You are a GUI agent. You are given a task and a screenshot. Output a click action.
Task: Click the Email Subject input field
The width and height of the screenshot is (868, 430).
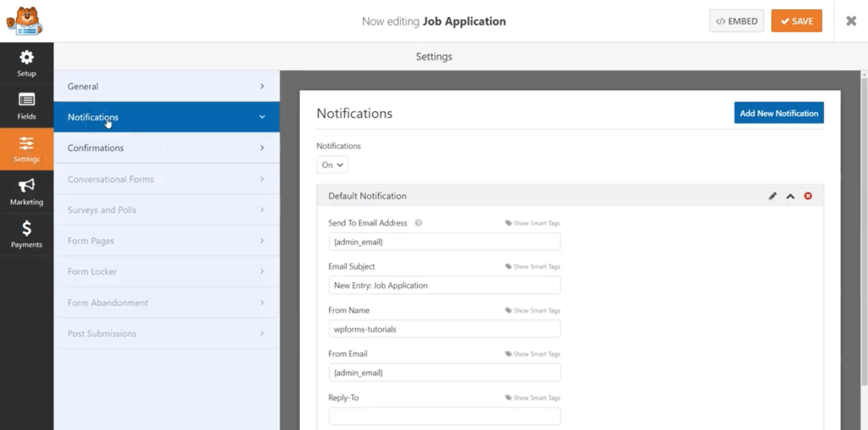[x=444, y=285]
